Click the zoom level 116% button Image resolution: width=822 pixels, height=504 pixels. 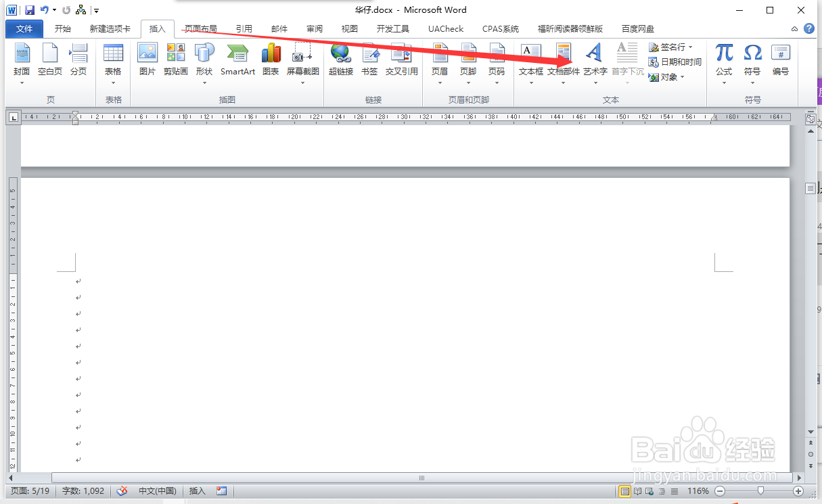tap(698, 491)
